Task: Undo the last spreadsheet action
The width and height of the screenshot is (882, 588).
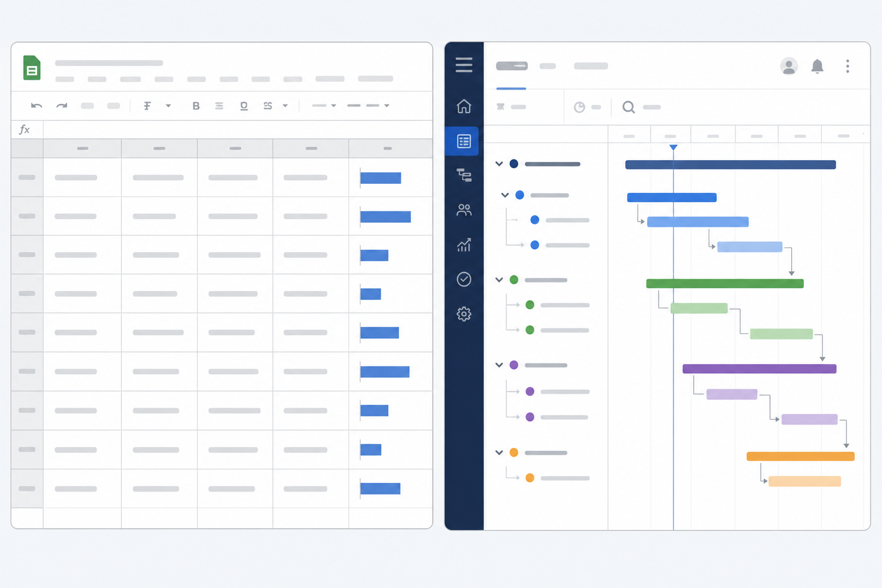Action: pos(37,106)
